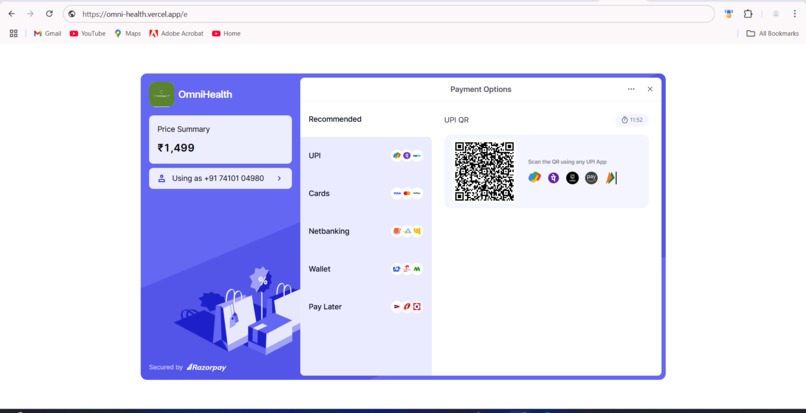Open the Using as +91 74101 04980 row
This screenshot has height=413, width=806.
click(220, 178)
